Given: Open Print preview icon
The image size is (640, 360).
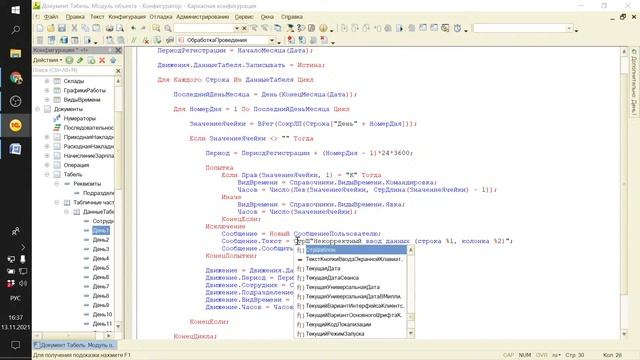Looking at the screenshot, I should point(120,28).
